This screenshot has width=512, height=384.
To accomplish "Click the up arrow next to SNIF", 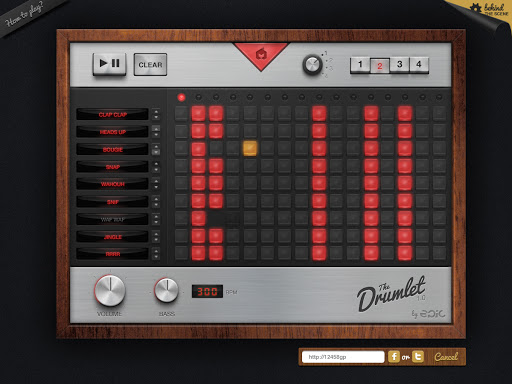I will pos(156,198).
